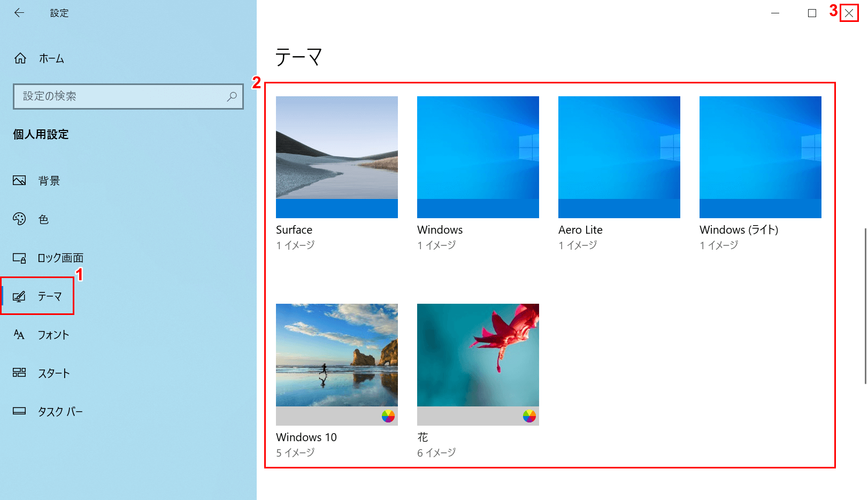The height and width of the screenshot is (500, 868).
Task: Open the フォント settings page
Action: (x=53, y=335)
